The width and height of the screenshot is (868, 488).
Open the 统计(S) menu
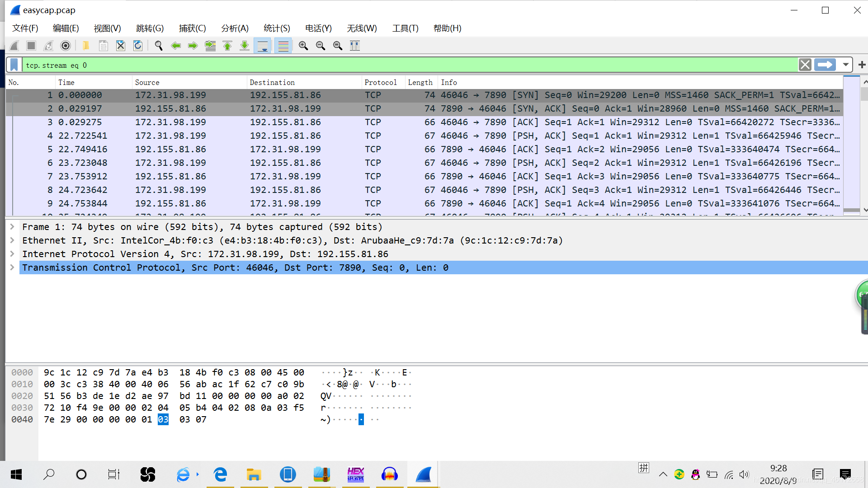point(277,28)
